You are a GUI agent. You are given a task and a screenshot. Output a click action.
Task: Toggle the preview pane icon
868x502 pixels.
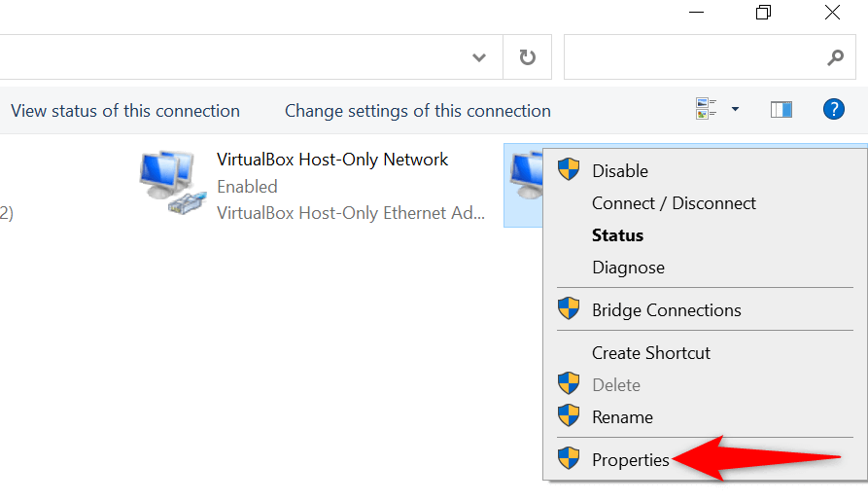click(781, 110)
